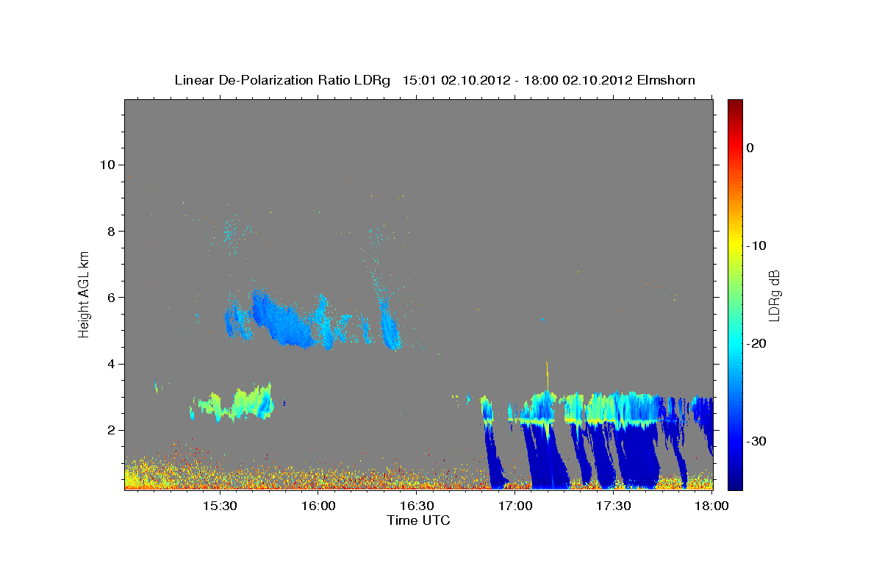Image resolution: width=882 pixels, height=588 pixels.
Task: Click the 16:00 time tick label
Action: 318,506
